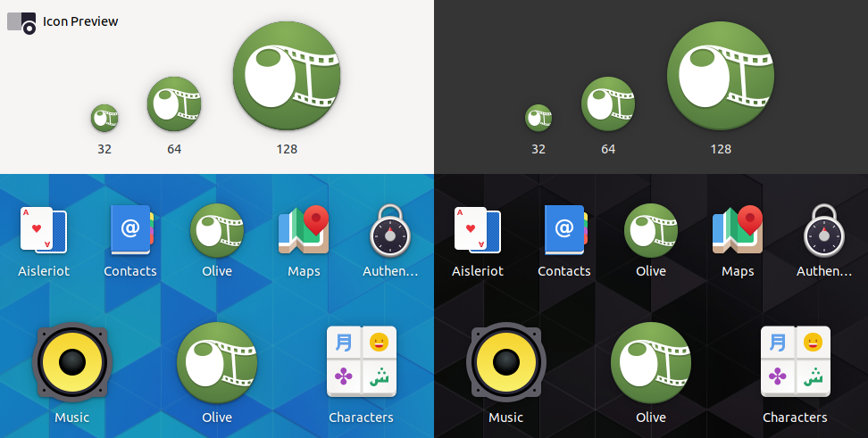Open Characters icon on dark background
The height and width of the screenshot is (438, 868).
[x=796, y=361]
